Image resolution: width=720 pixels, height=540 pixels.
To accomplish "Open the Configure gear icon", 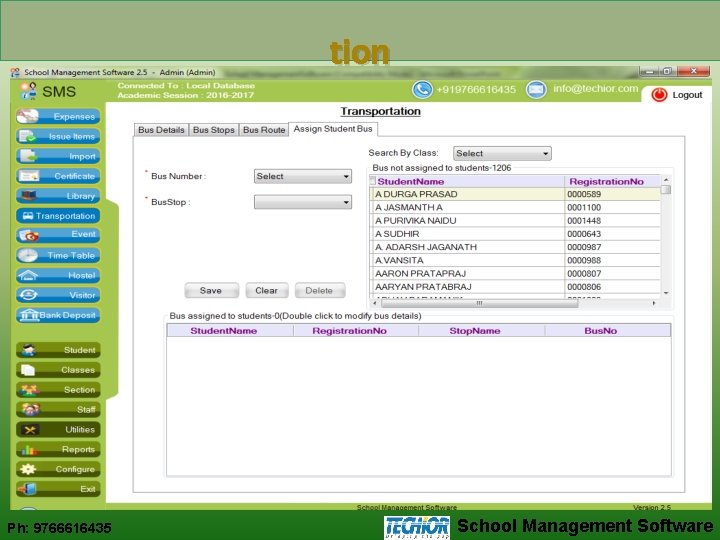I will (x=28, y=469).
